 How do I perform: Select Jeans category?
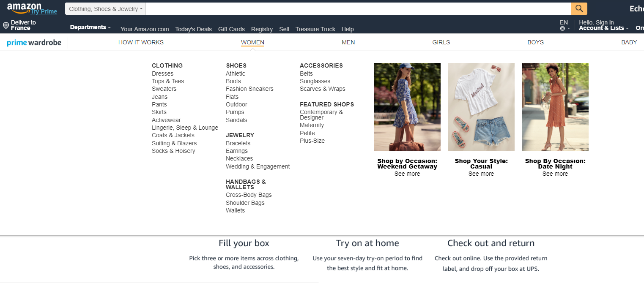click(159, 97)
